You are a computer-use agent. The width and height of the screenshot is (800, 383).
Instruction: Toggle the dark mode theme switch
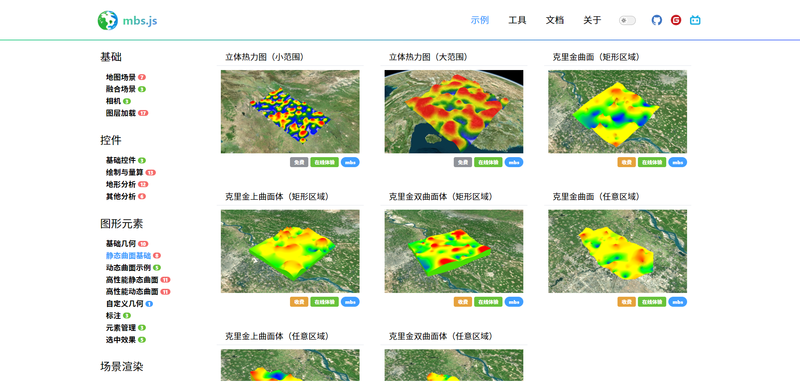click(x=627, y=20)
